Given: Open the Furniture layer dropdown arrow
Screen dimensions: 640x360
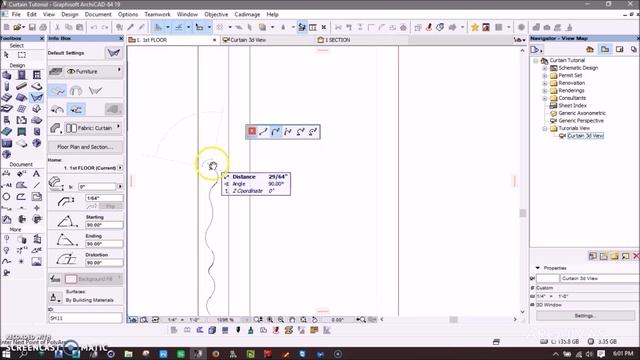Looking at the screenshot, I should click(x=119, y=71).
